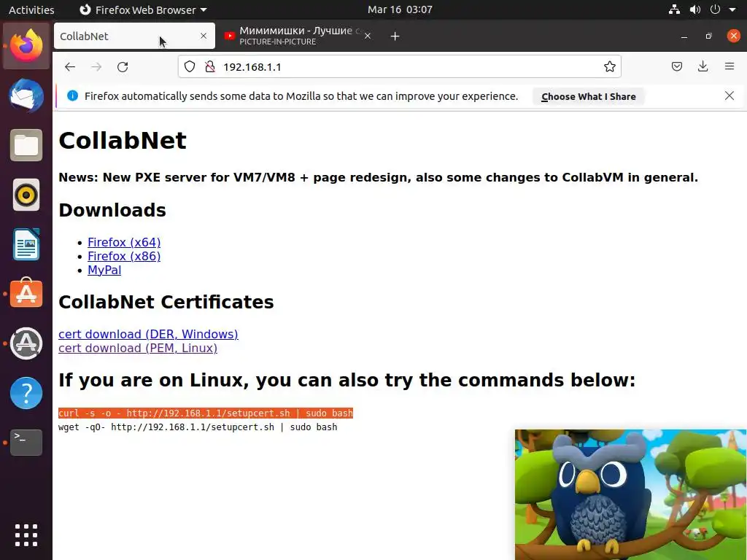Bookmark this page with the star icon

(x=609, y=66)
